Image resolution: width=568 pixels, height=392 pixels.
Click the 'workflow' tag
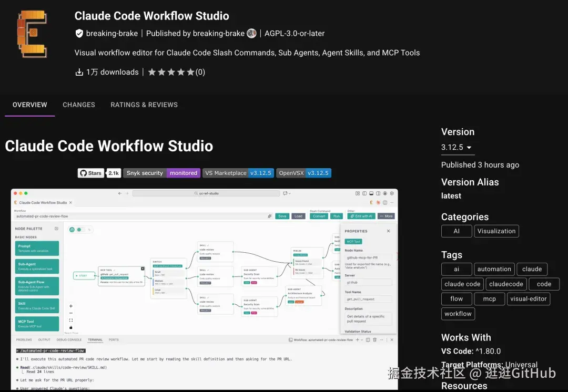pos(458,314)
